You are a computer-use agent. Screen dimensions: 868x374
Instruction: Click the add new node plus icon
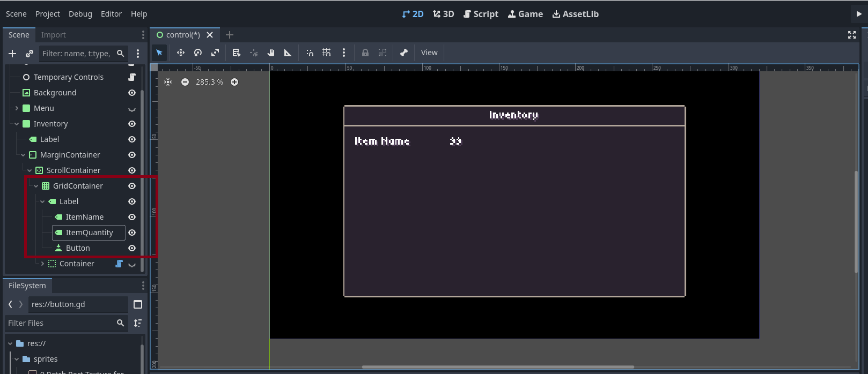pos(12,54)
